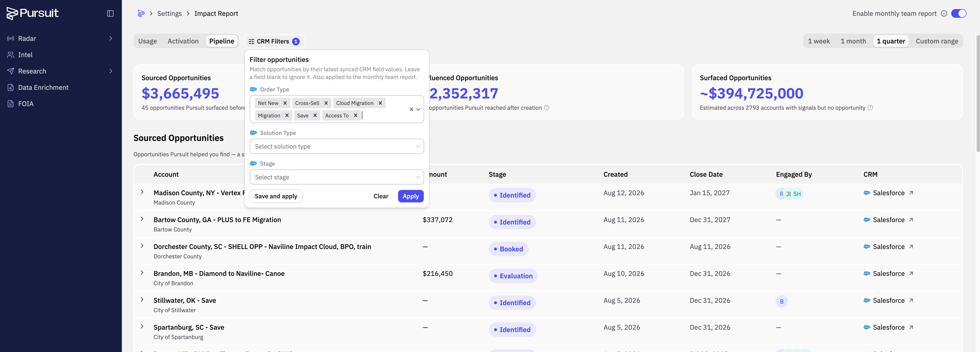Remove the Cross-Sell order type tag
Screen dimensions: 980x352
pos(326,103)
